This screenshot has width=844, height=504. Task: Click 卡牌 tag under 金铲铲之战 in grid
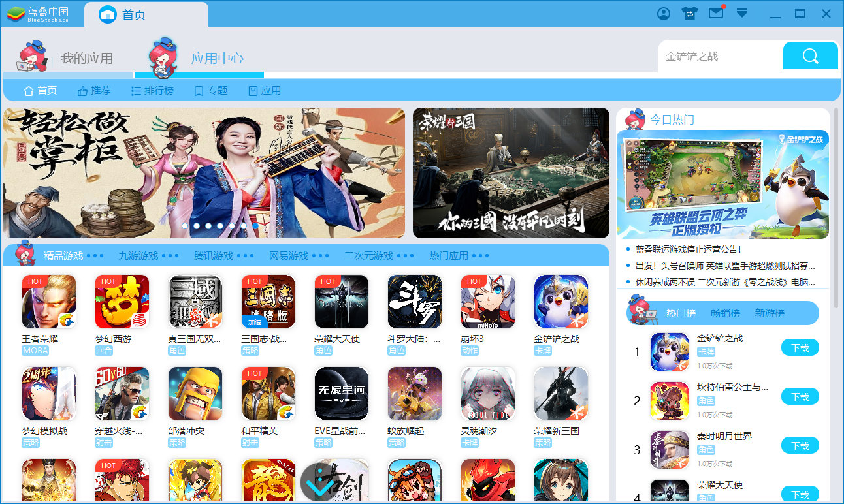click(543, 351)
